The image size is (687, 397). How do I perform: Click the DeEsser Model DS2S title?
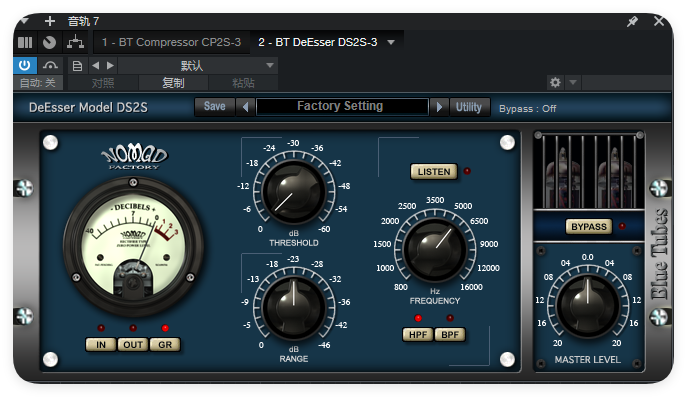[88, 107]
